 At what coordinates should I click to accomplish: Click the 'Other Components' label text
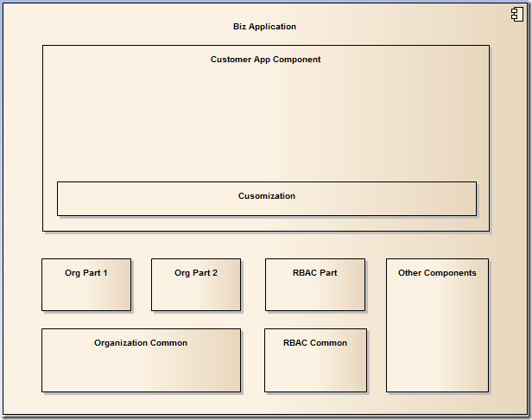click(x=437, y=273)
